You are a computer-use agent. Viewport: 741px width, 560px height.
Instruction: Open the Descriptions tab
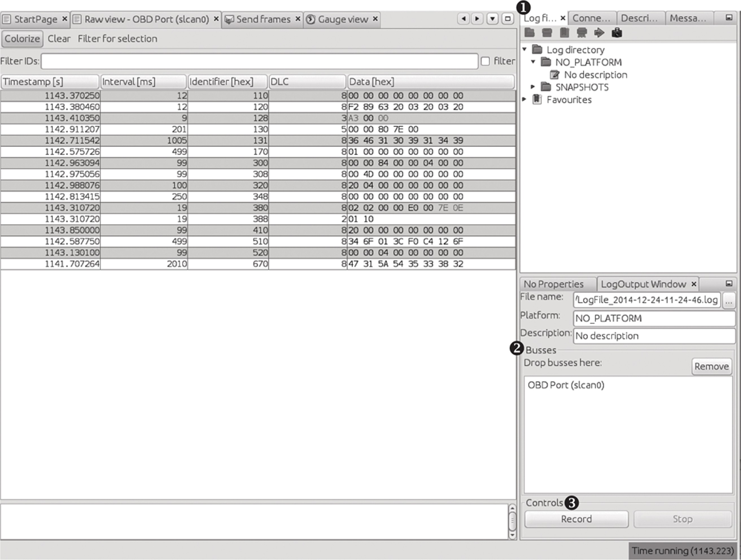tap(641, 18)
